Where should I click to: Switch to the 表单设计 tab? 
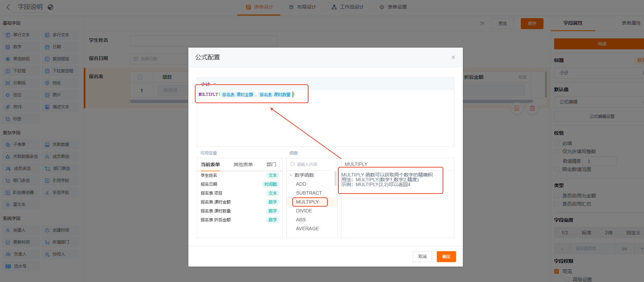click(259, 7)
